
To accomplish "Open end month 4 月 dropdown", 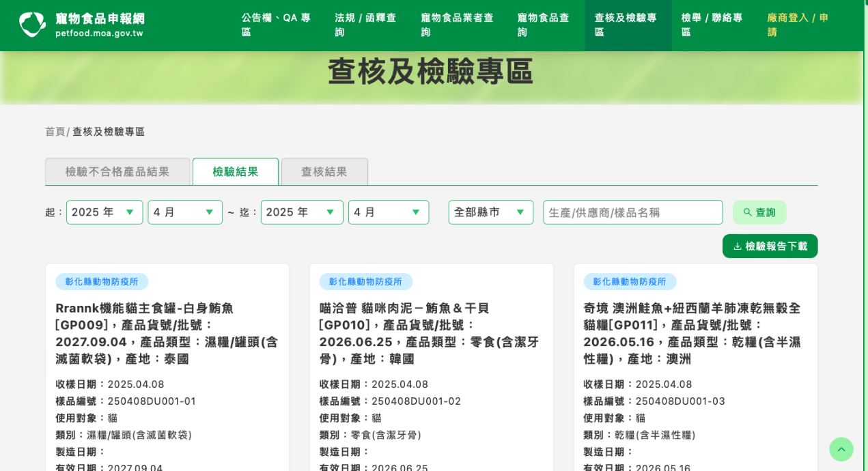I will (x=389, y=212).
